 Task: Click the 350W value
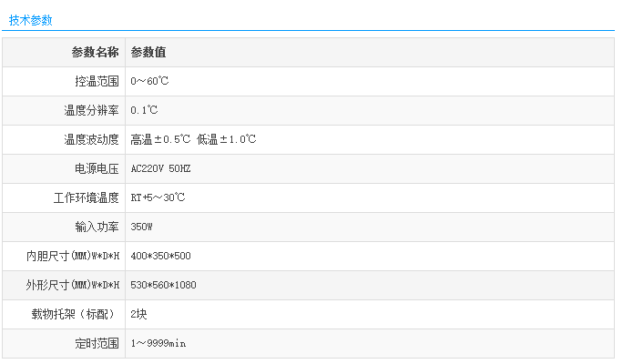[x=142, y=227]
